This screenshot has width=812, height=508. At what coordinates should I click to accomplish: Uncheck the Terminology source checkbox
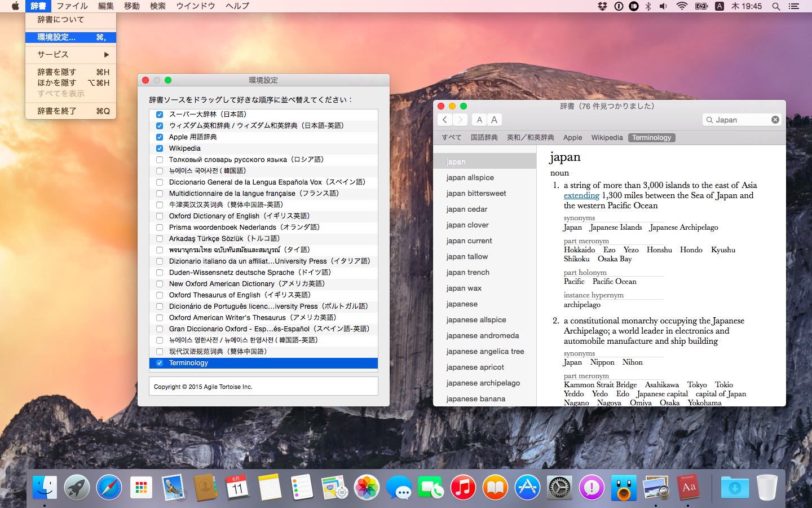pos(160,363)
